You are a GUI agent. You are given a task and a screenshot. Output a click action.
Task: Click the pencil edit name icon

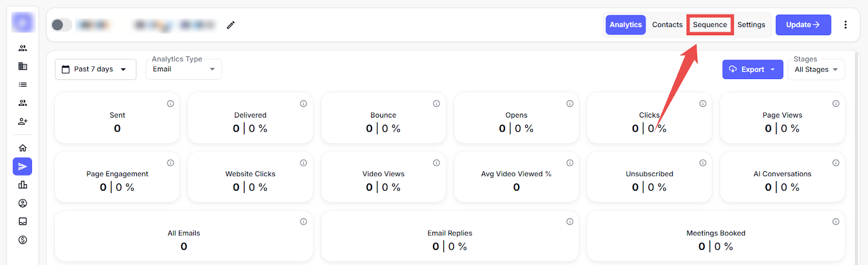231,25
